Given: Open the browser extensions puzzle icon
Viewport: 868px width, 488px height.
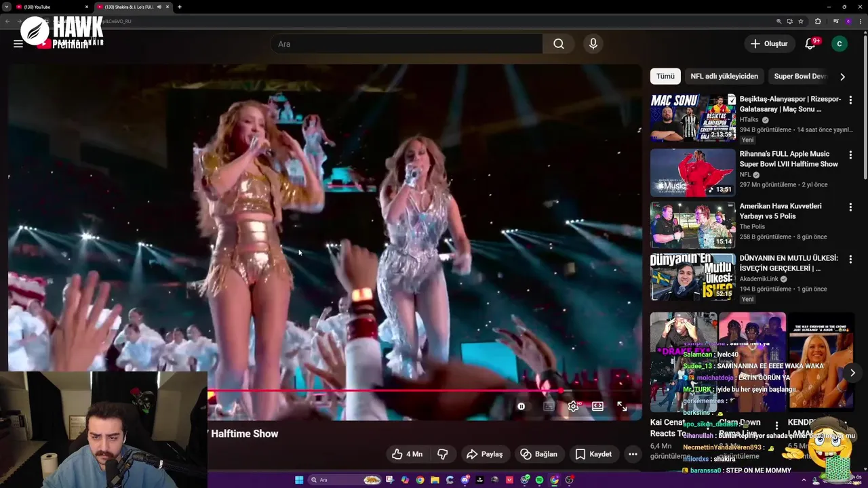Looking at the screenshot, I should (x=818, y=21).
